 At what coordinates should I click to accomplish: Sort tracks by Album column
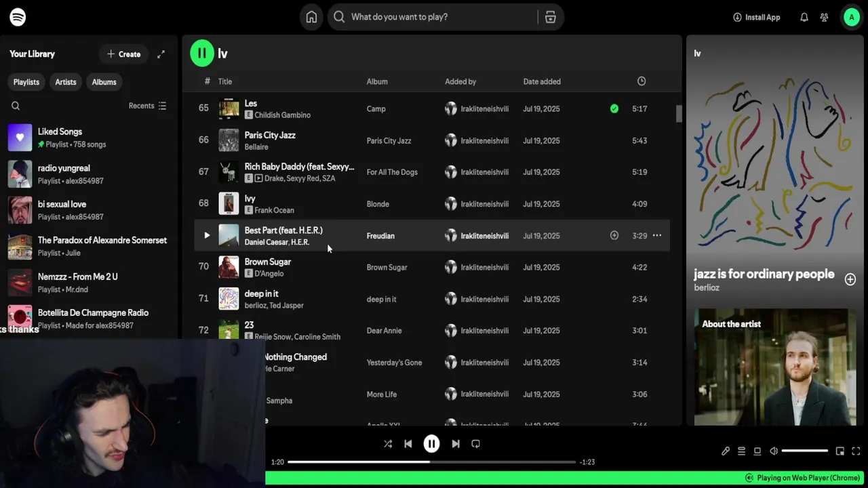[377, 81]
